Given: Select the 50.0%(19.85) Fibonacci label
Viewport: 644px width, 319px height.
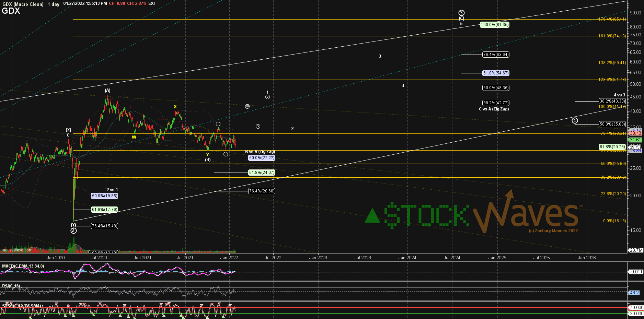Looking at the screenshot, I should click(104, 196).
